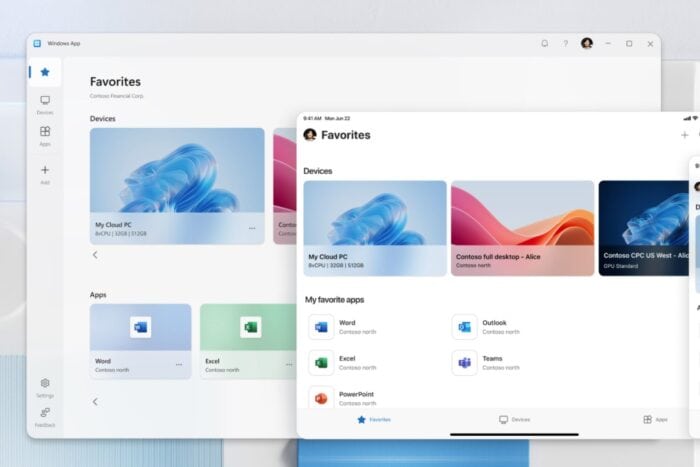
Task: Click the tablet home indicator bar
Action: point(514,434)
